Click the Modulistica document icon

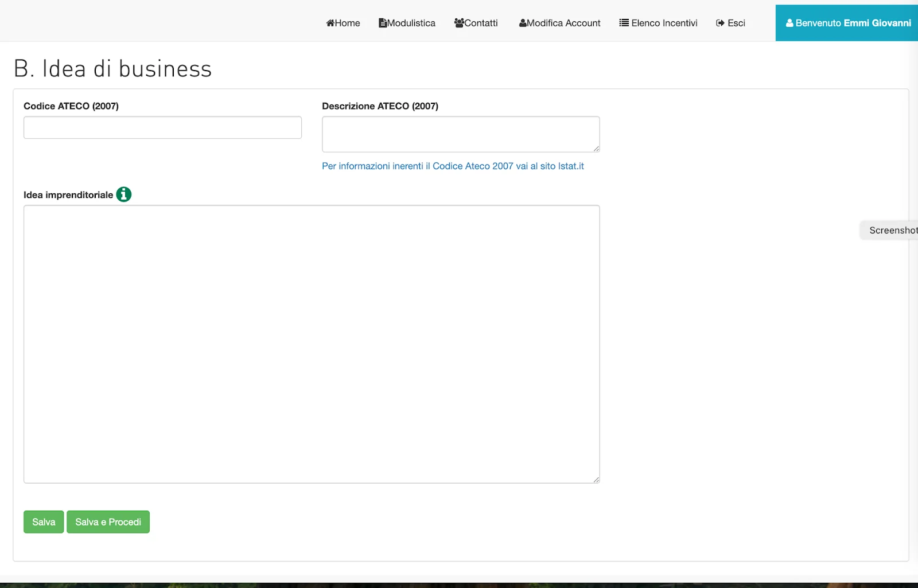coord(382,23)
